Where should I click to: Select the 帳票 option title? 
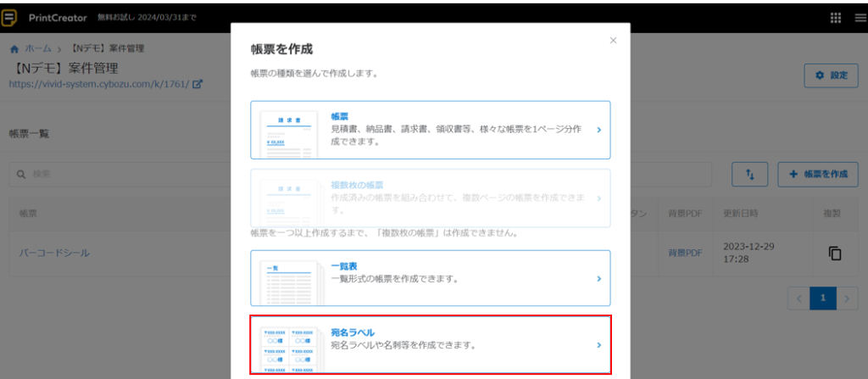(339, 117)
